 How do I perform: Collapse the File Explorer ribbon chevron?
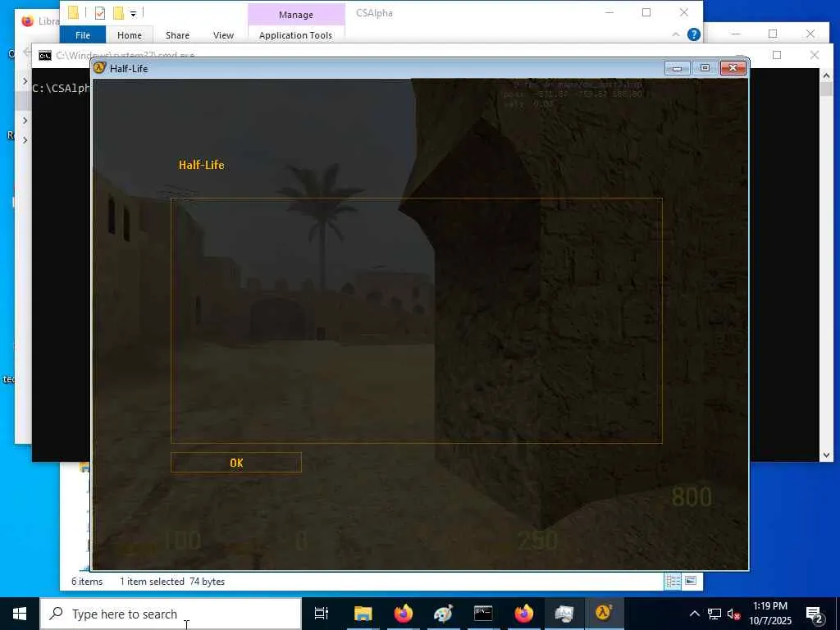[676, 34]
